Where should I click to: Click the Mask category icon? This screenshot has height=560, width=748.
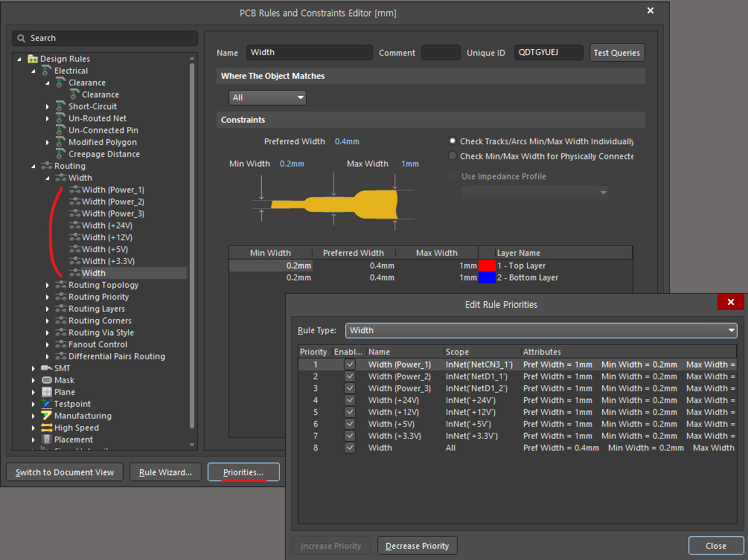point(46,380)
